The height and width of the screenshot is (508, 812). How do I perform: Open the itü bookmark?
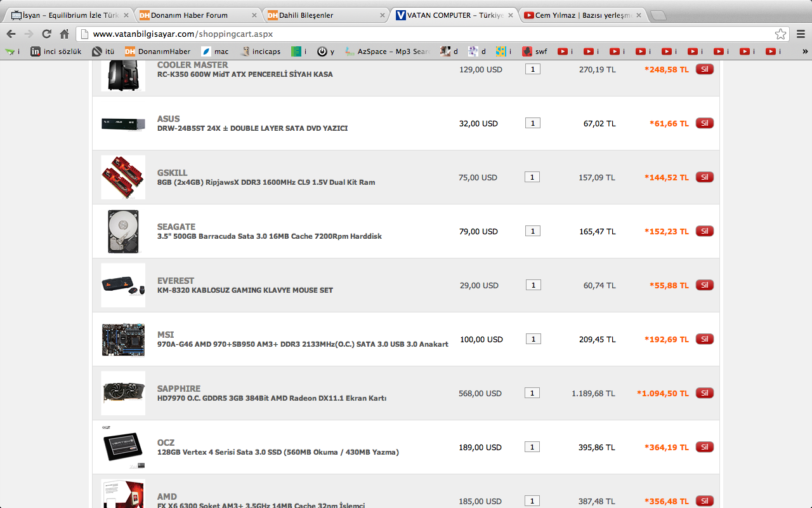[103, 51]
